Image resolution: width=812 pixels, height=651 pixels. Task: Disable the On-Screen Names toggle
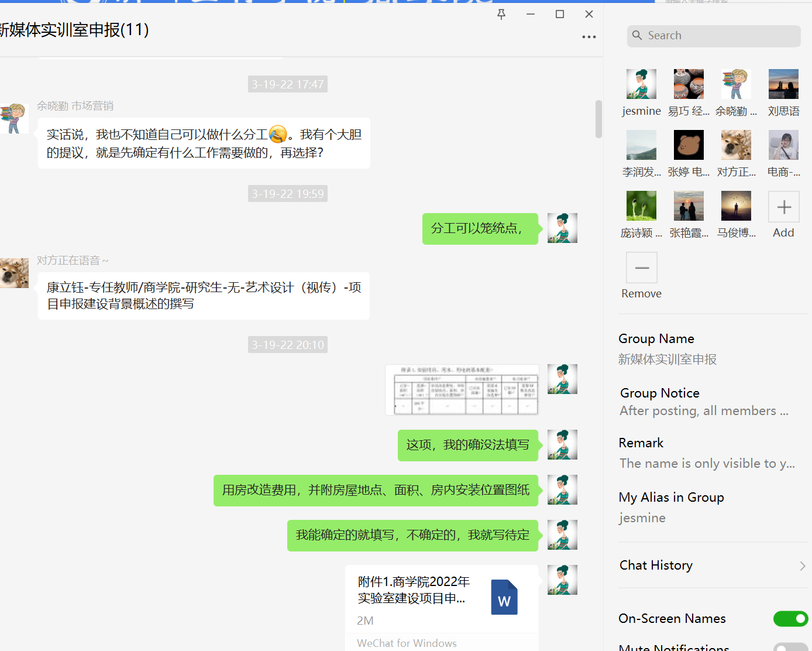pyautogui.click(x=790, y=619)
